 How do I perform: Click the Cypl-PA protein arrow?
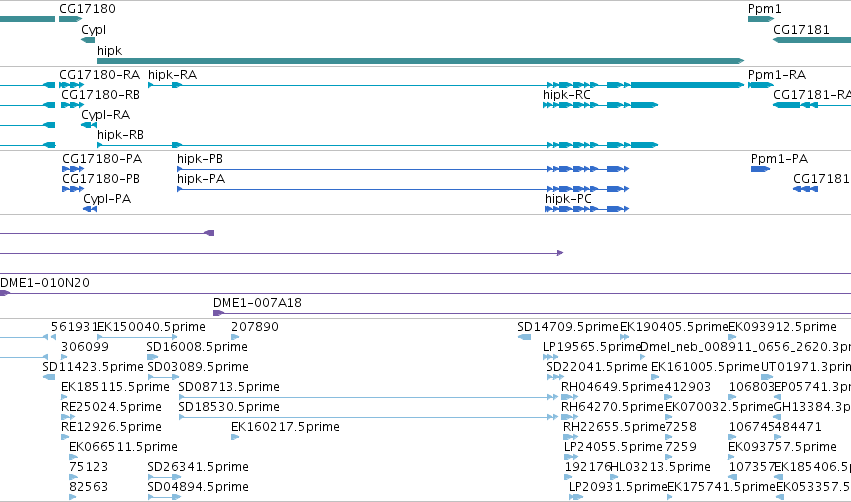coord(90,209)
